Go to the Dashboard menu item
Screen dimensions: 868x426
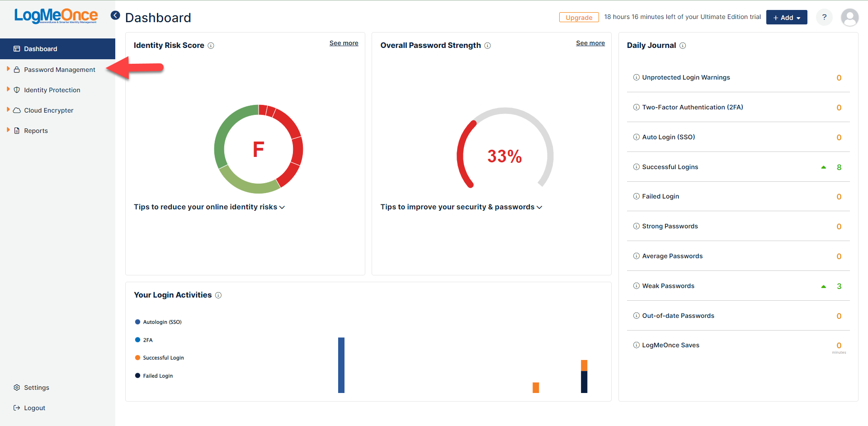(57, 49)
